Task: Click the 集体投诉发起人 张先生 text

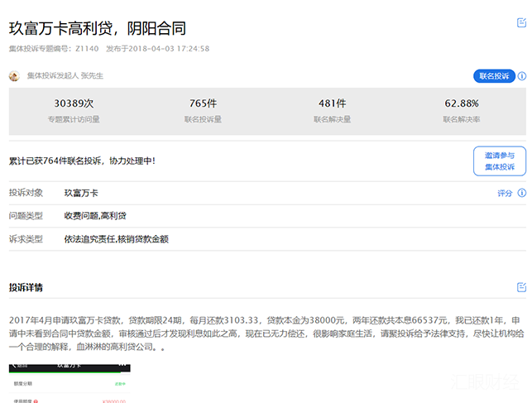Action: tap(65, 75)
